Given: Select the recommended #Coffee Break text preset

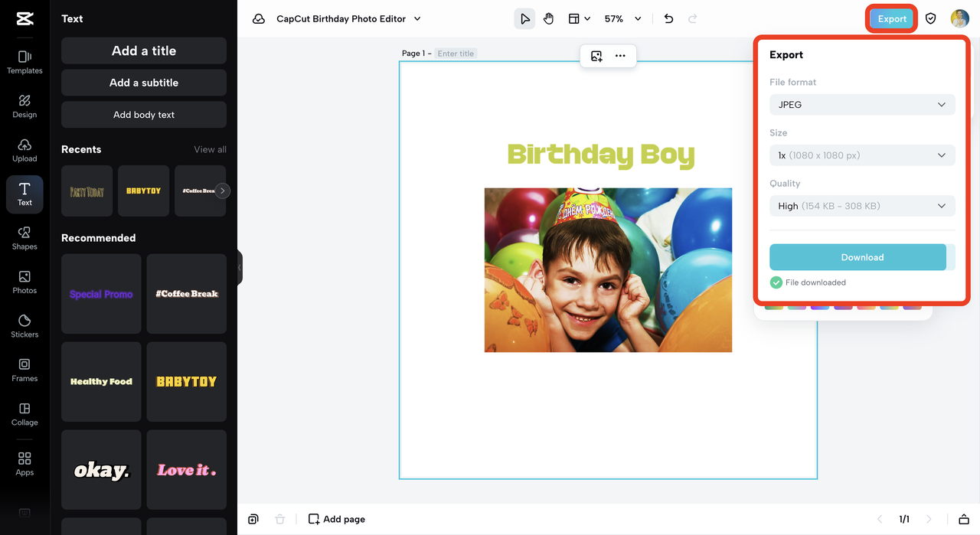Looking at the screenshot, I should [187, 294].
